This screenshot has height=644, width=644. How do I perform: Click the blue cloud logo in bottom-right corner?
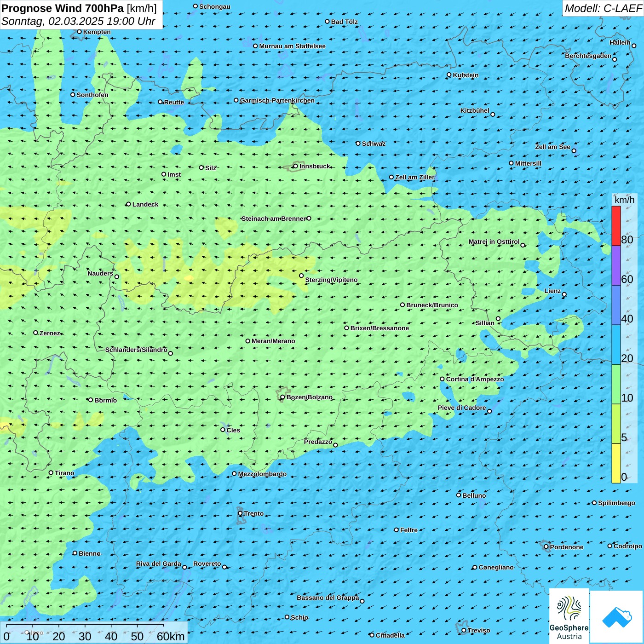pos(617,617)
